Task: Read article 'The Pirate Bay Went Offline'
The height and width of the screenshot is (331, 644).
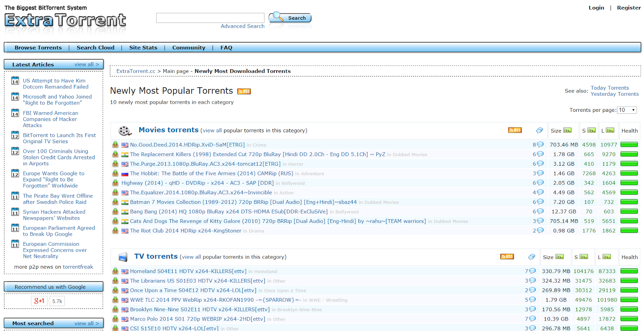Action: [x=58, y=199]
